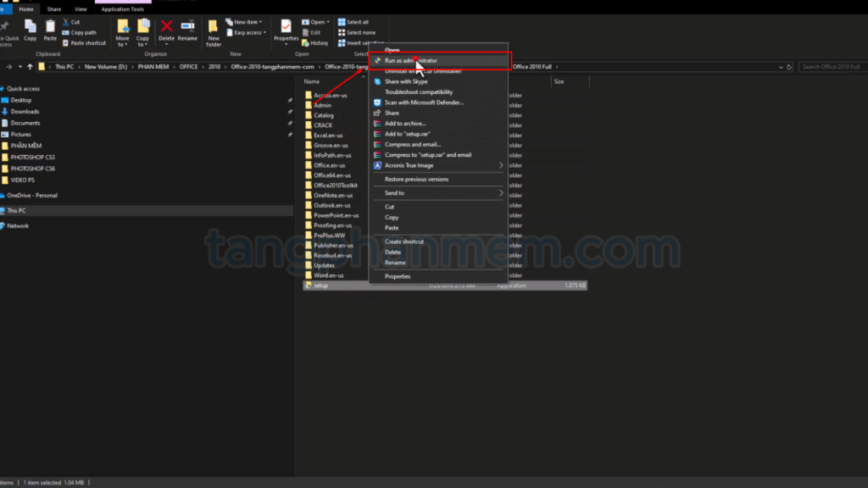The height and width of the screenshot is (488, 868).
Task: Open recent locations dropdown arrow
Action: click(20, 67)
